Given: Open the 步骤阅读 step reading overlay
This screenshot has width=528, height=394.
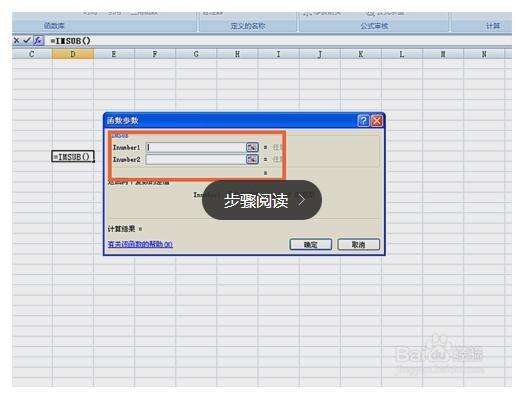Looking at the screenshot, I should click(262, 200).
